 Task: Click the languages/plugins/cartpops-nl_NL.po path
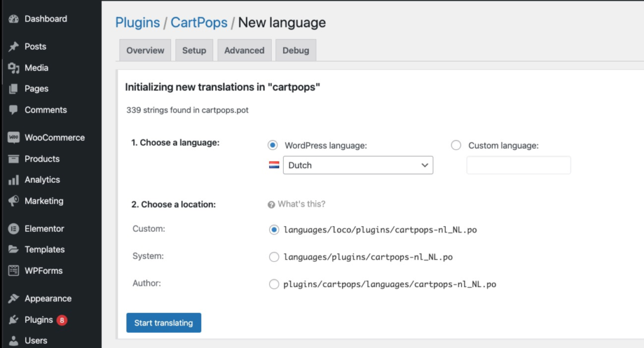[368, 257]
